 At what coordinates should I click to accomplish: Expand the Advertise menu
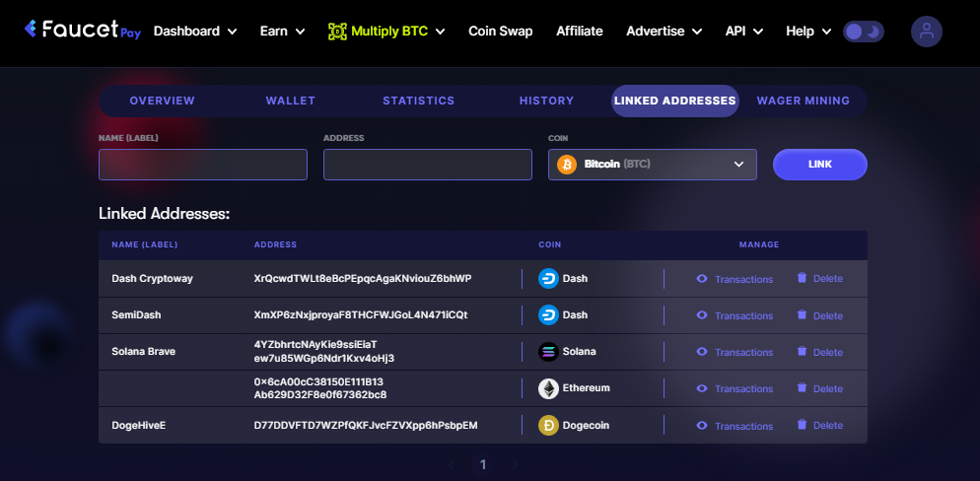pos(665,32)
